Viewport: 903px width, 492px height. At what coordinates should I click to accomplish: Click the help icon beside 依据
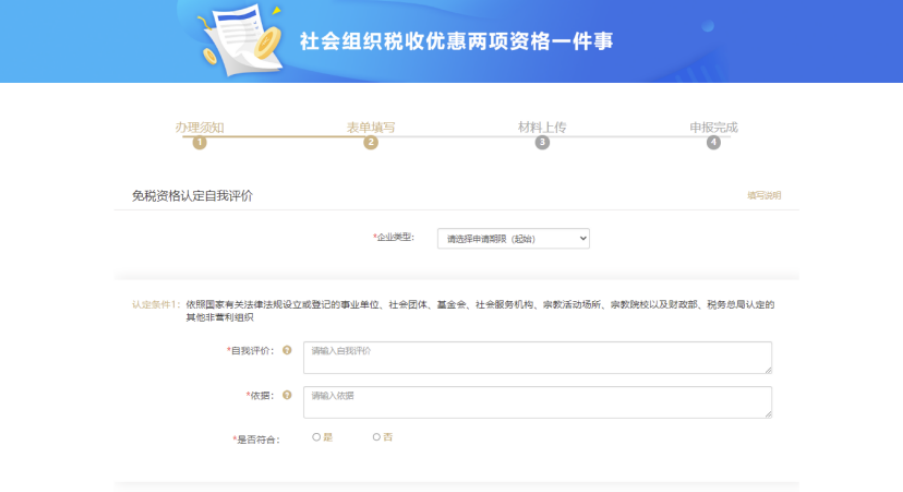tap(287, 395)
